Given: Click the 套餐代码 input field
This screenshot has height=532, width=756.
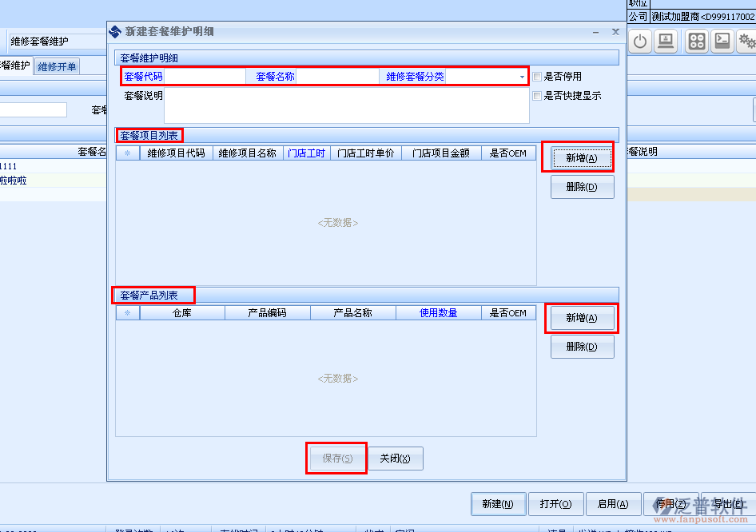Looking at the screenshot, I should 205,77.
